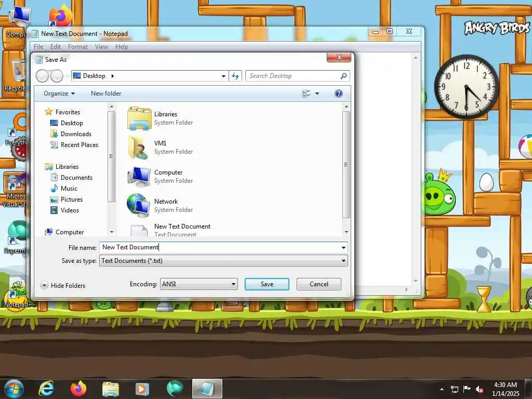This screenshot has height=399, width=532.
Task: Open Windows Media Player from taskbar
Action: pyautogui.click(x=142, y=389)
